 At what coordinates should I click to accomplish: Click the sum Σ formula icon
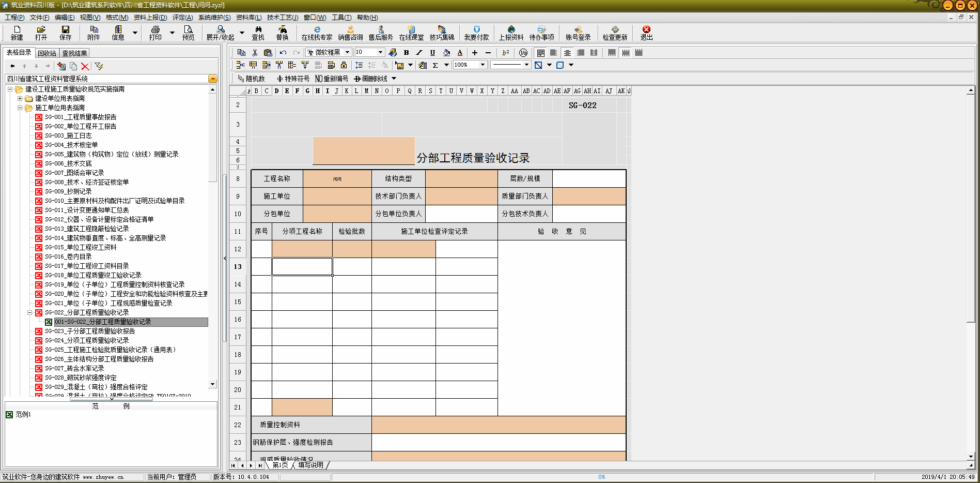tap(435, 65)
